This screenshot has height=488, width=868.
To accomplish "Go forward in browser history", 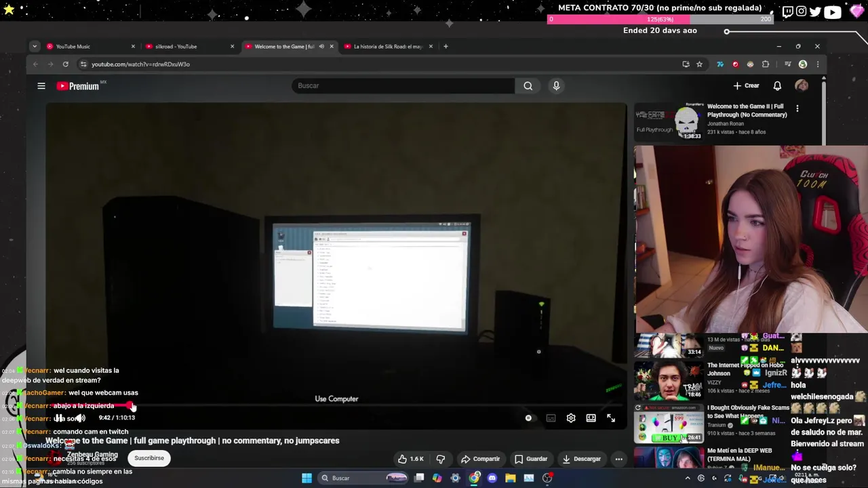I will 50,64.
